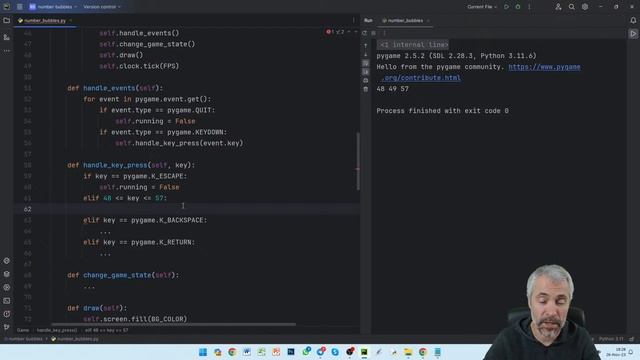640x360 pixels.
Task: Open the main hamburger menu
Action: 20,7
